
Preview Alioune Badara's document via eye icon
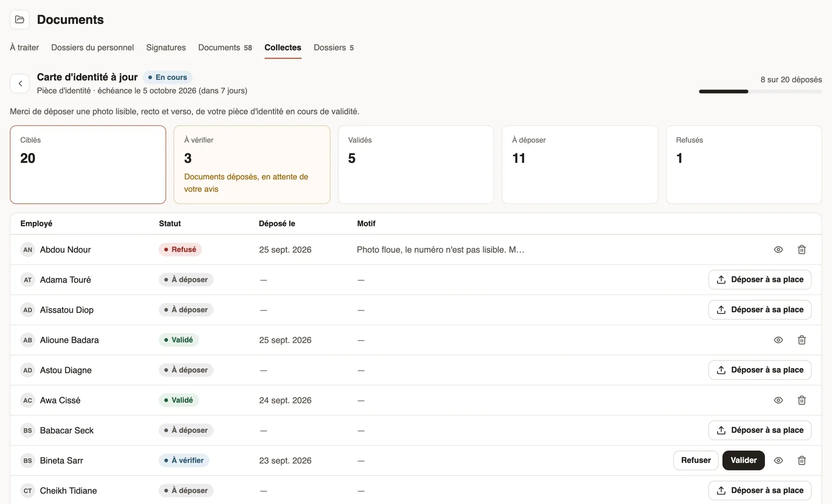point(778,340)
